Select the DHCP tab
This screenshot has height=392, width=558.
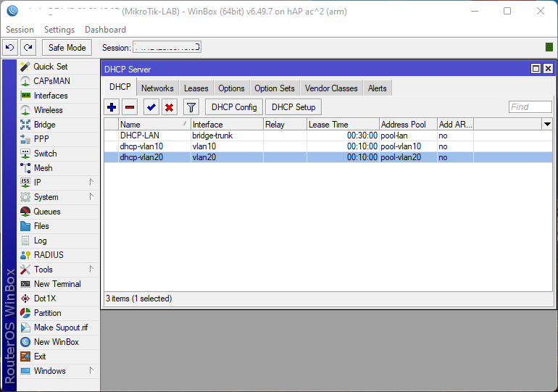coord(120,87)
